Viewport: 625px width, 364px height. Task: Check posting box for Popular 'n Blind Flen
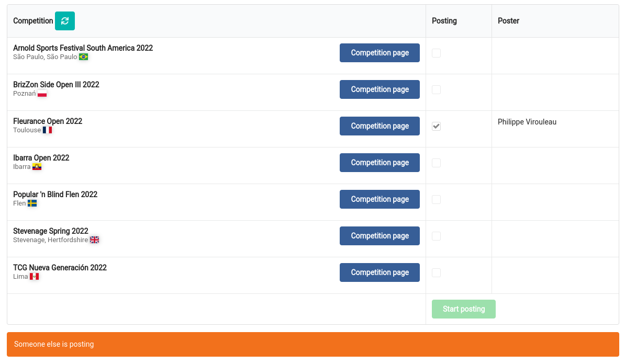pyautogui.click(x=437, y=200)
